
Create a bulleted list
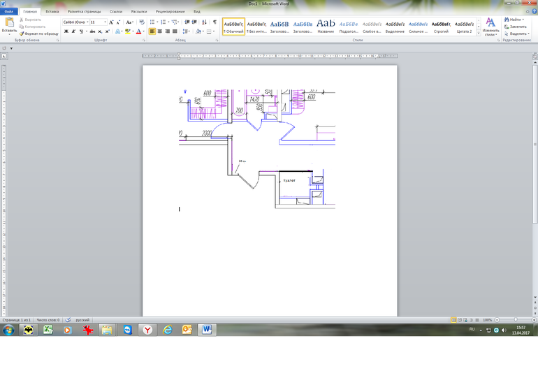[153, 22]
